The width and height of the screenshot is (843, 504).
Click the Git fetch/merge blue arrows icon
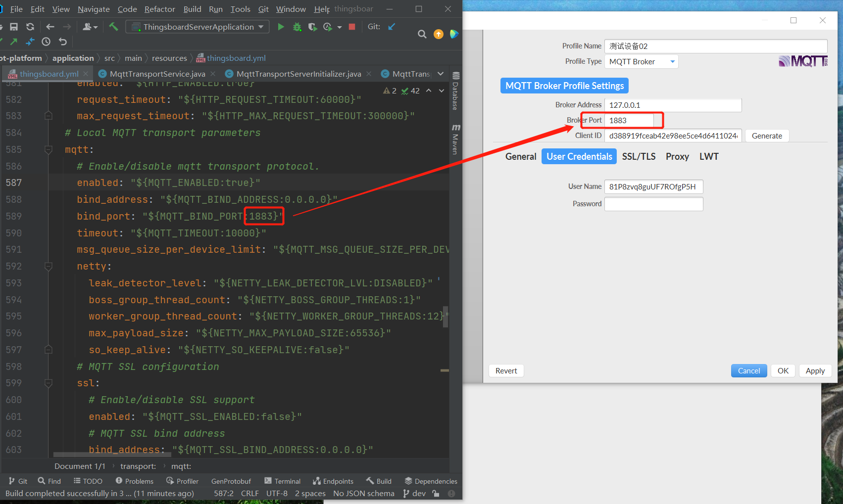pyautogui.click(x=30, y=42)
